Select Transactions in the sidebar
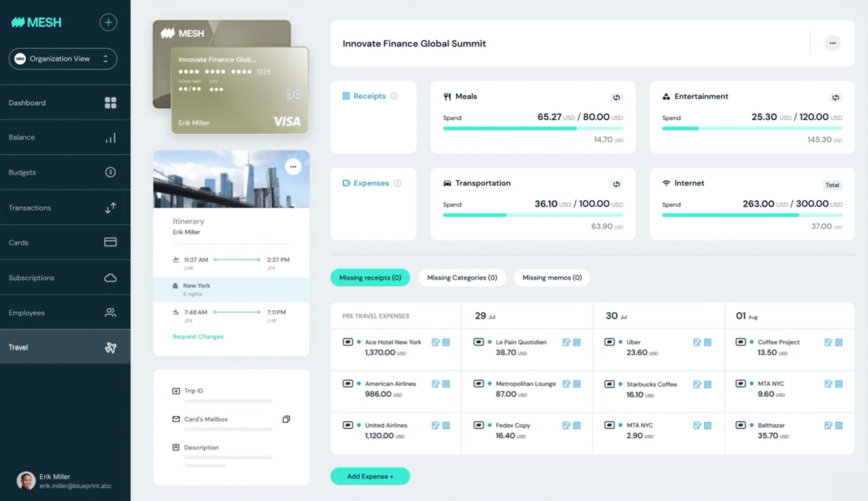Screen dimensions: 868x501 65,208
